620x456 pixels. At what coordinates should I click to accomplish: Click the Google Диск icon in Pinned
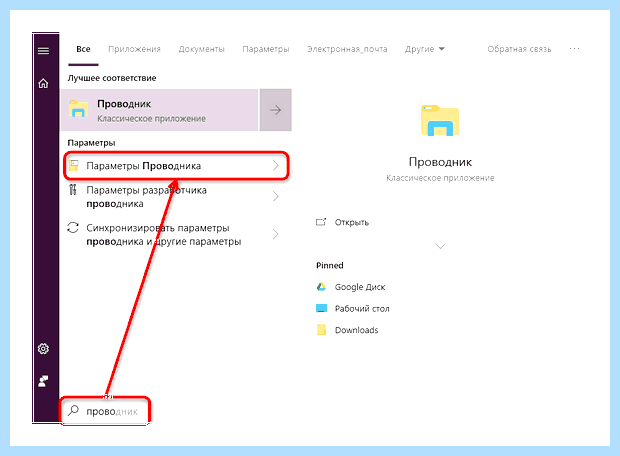321,287
